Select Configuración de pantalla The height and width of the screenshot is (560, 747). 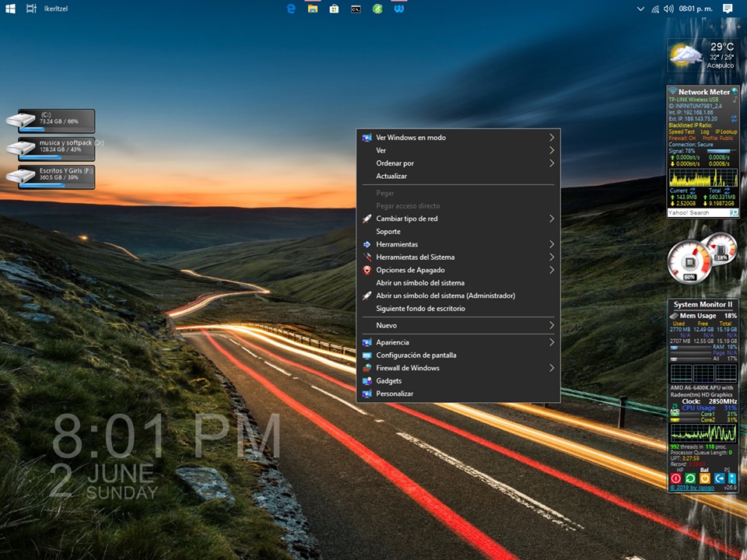458,355
